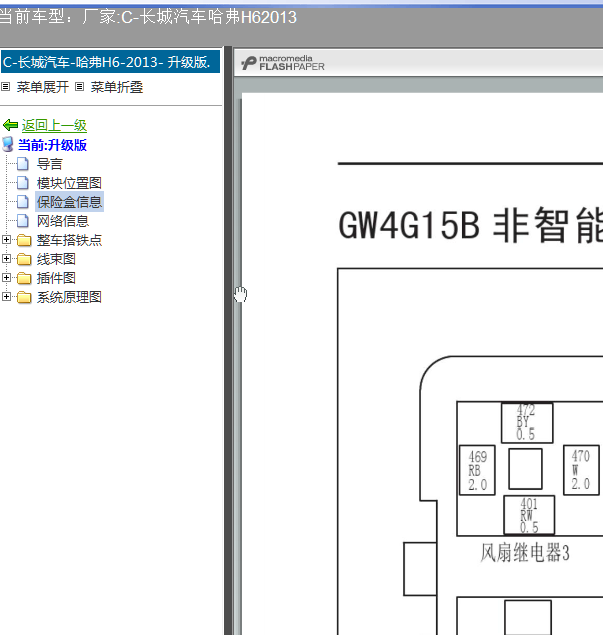Open the 网络信息 page

[x=62, y=221]
